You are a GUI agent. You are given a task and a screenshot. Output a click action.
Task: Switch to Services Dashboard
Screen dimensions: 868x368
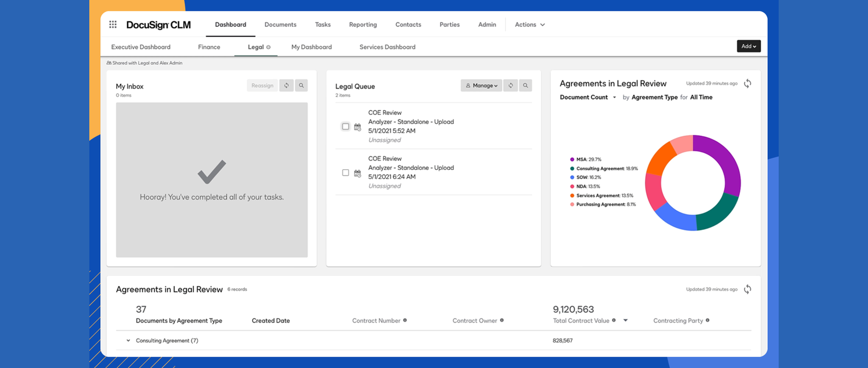tap(387, 47)
